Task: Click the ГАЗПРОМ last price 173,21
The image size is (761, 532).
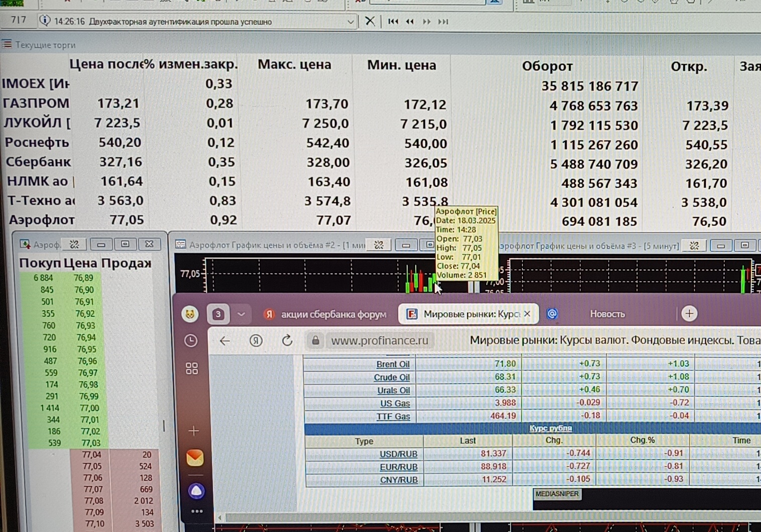Action: tap(118, 103)
